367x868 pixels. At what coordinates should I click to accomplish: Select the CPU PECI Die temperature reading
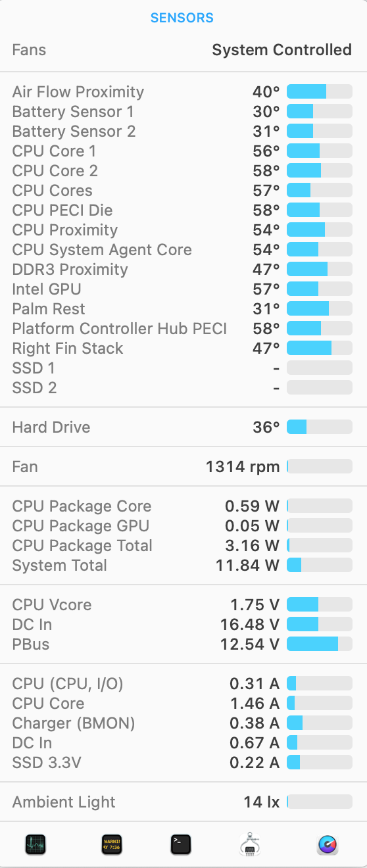pos(266,210)
